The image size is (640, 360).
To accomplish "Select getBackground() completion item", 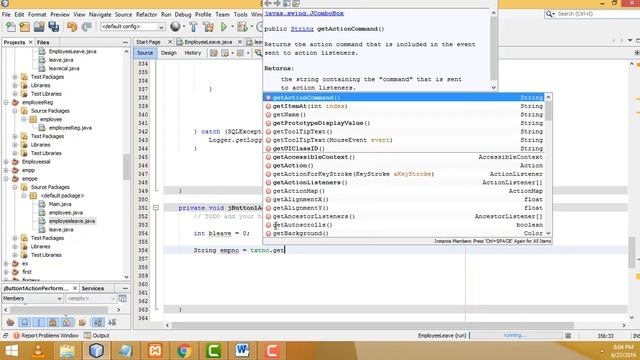I will [x=404, y=233].
